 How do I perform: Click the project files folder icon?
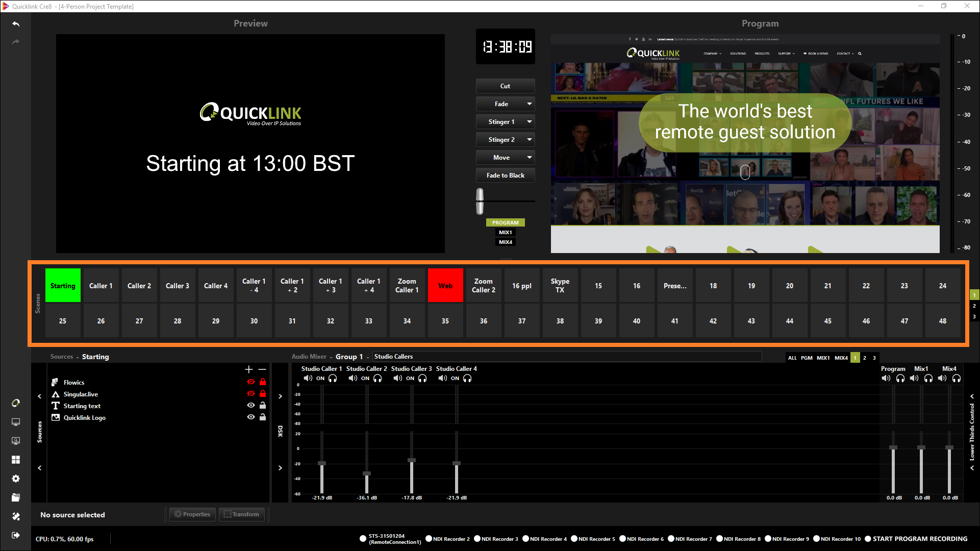tap(16, 497)
